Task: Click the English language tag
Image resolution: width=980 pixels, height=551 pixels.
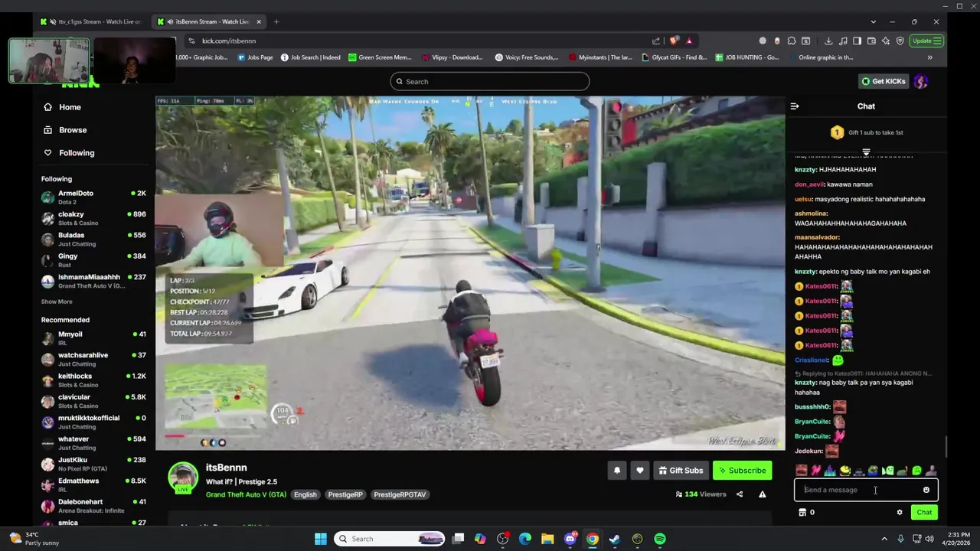Action: point(305,494)
